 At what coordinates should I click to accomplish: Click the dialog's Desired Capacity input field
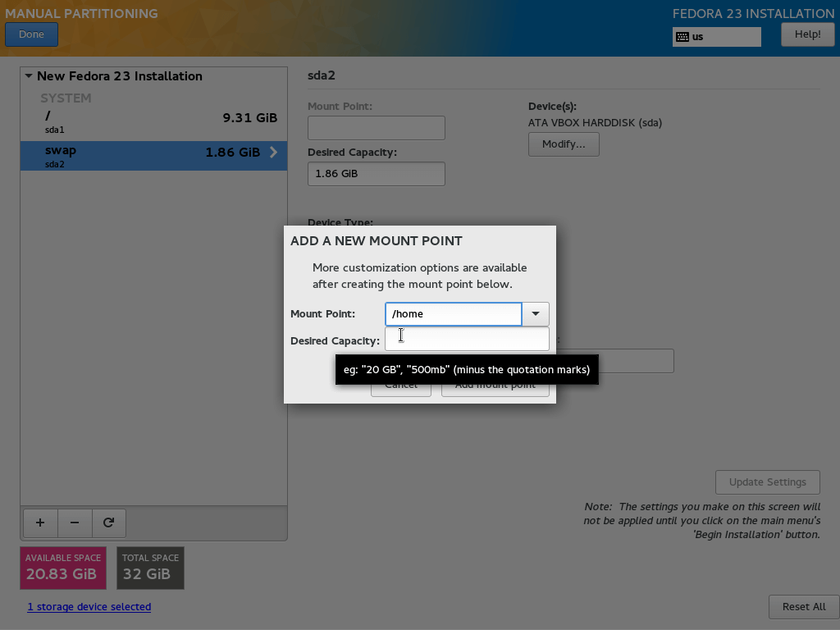[x=467, y=340]
